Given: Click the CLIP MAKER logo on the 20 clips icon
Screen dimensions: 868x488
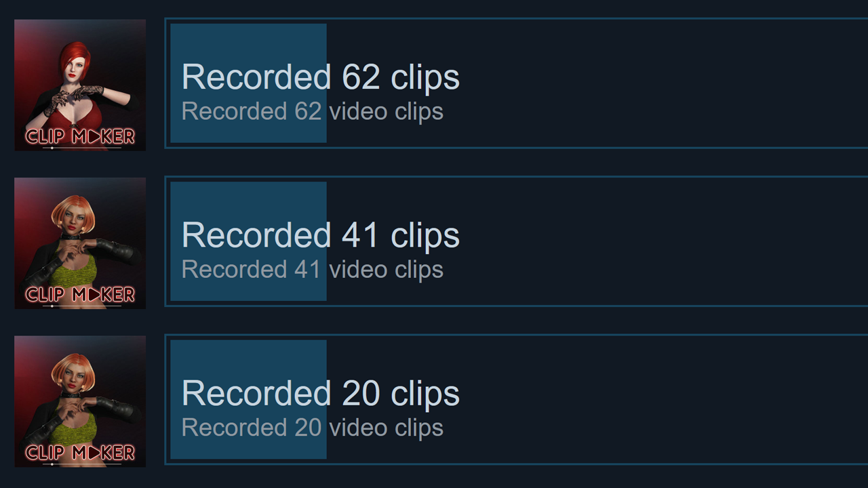Looking at the screenshot, I should [80, 452].
